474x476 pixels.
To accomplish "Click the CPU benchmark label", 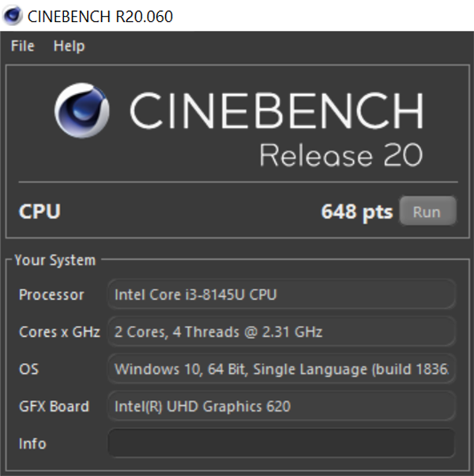I will pyautogui.click(x=39, y=212).
